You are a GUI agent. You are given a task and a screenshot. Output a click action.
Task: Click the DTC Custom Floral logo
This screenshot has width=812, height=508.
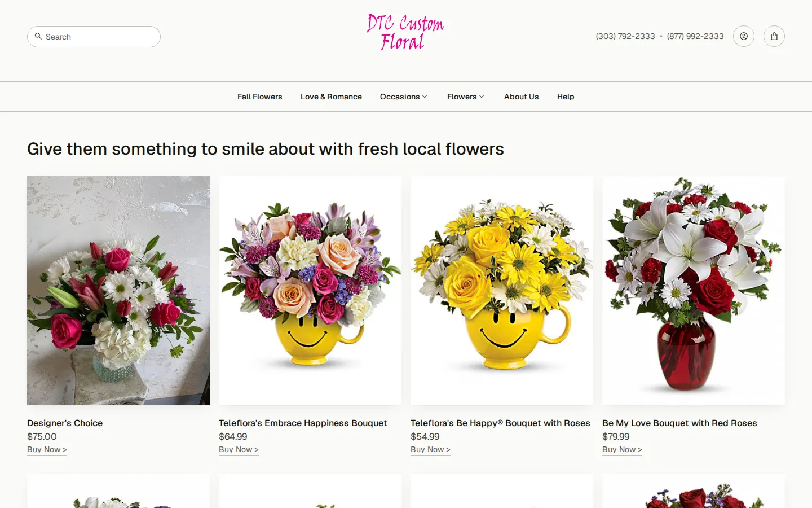[405, 32]
